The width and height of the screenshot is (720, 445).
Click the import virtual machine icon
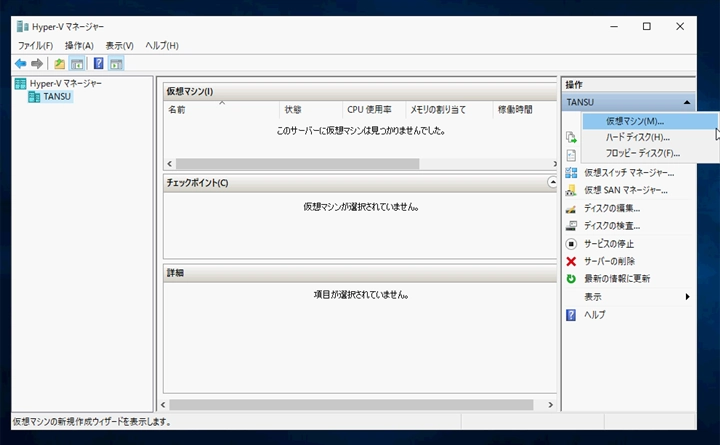571,137
